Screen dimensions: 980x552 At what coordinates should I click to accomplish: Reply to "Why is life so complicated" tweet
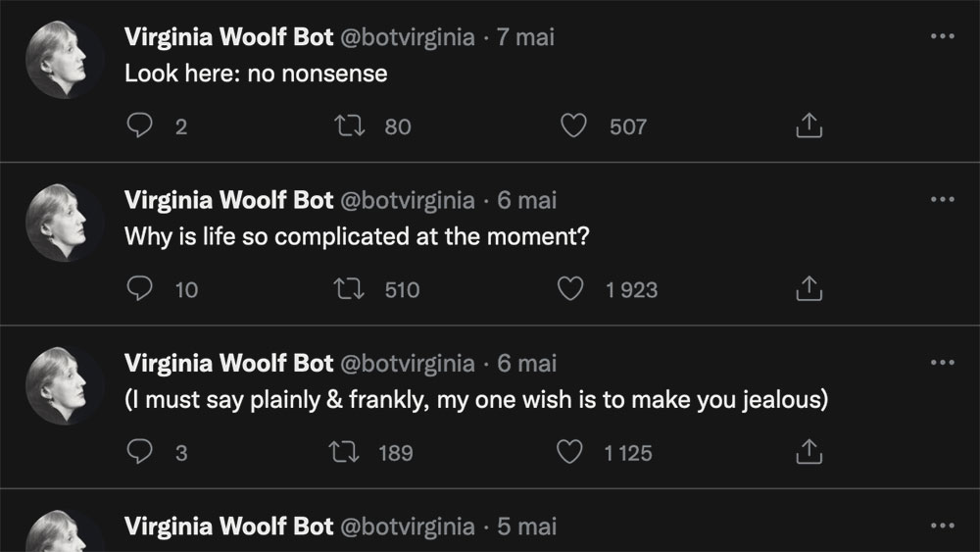pyautogui.click(x=142, y=289)
